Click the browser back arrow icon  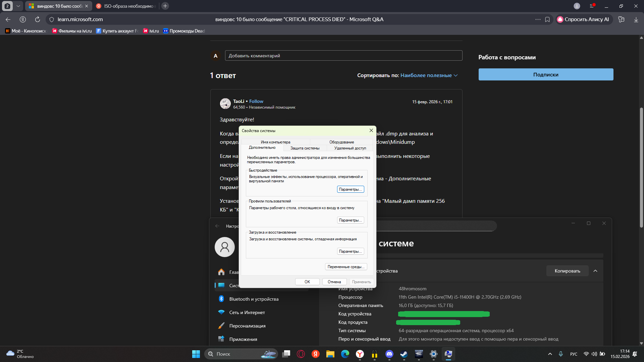[8, 19]
